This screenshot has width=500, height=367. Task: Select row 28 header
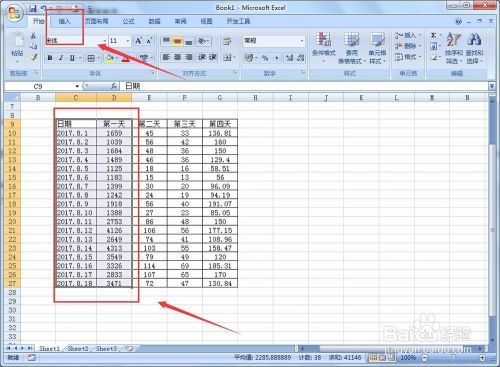click(12, 292)
